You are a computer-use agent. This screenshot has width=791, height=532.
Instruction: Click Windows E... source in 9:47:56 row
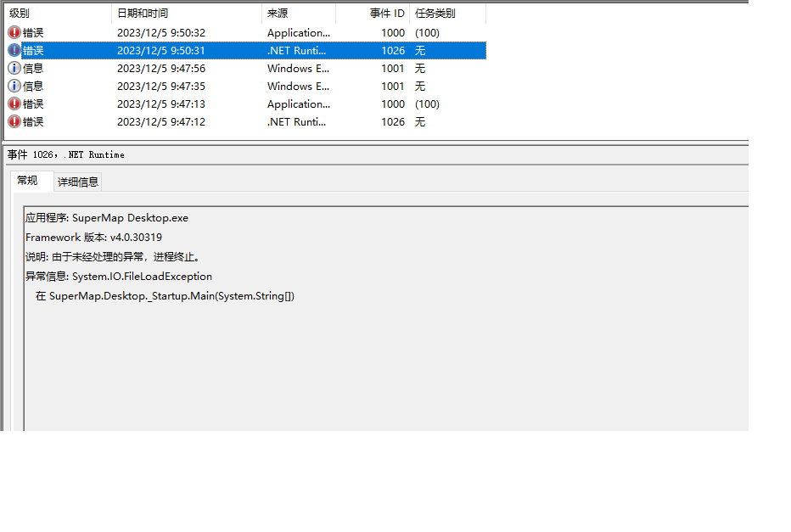(298, 68)
